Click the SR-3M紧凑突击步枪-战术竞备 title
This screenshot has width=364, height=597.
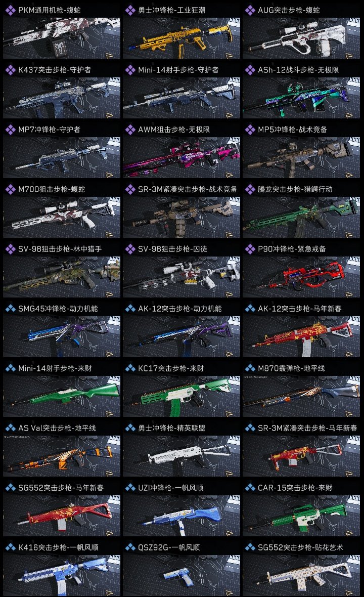(188, 189)
